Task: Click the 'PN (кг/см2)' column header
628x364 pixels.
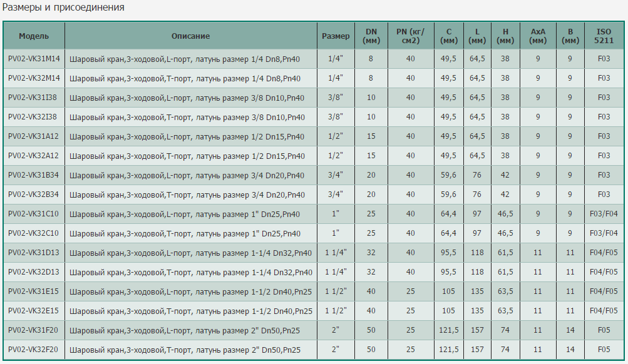Action: (x=411, y=36)
